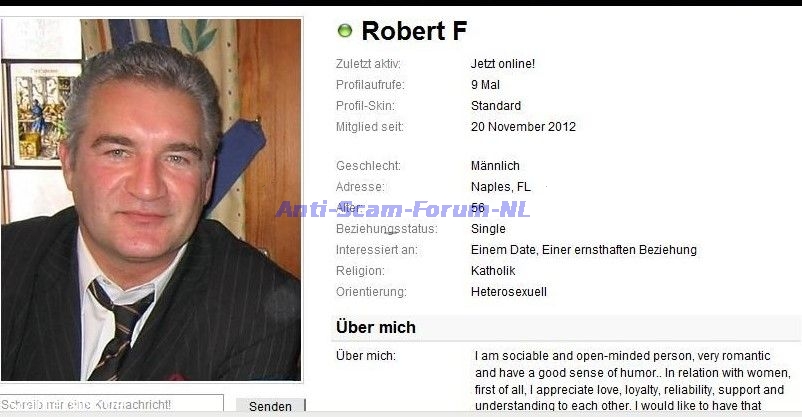Click the Mitglied seit date value
Screen dimensions: 802x417
(x=523, y=126)
